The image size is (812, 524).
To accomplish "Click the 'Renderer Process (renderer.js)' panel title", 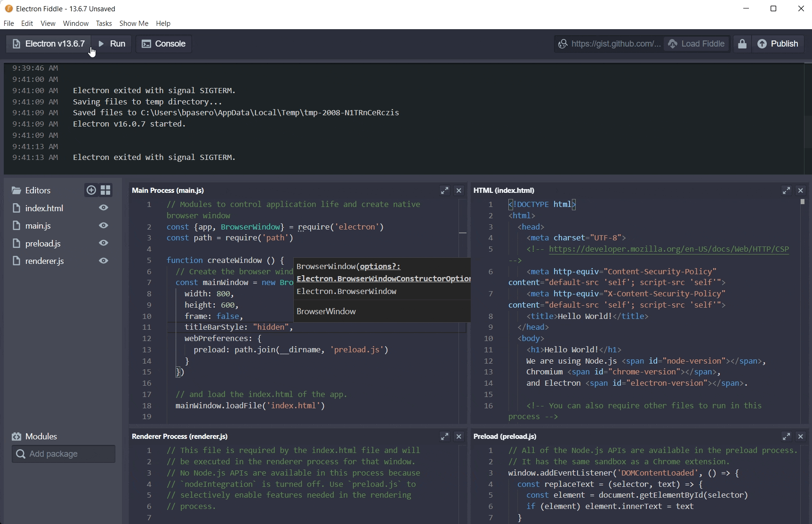I will (180, 437).
